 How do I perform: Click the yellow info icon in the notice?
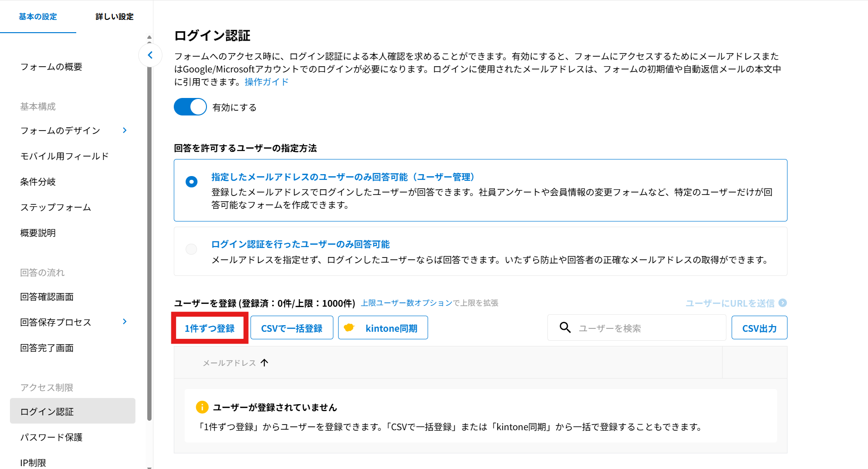pyautogui.click(x=202, y=407)
